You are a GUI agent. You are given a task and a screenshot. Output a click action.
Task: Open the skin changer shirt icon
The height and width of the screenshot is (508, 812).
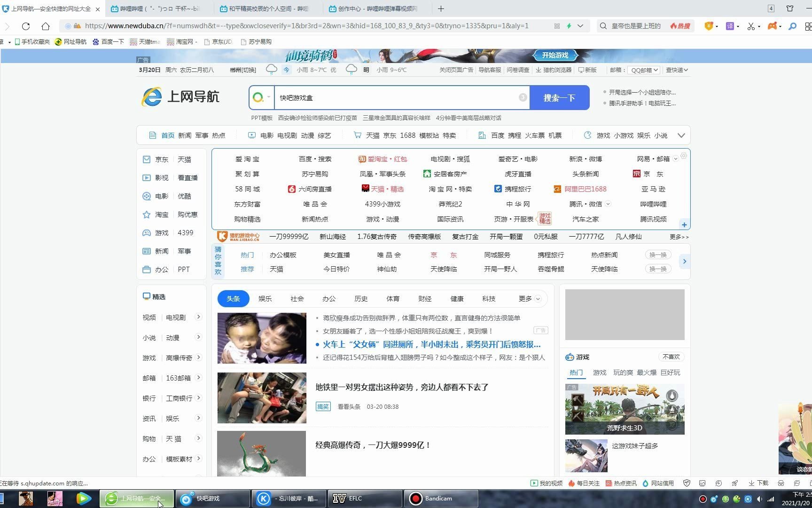pos(790,8)
